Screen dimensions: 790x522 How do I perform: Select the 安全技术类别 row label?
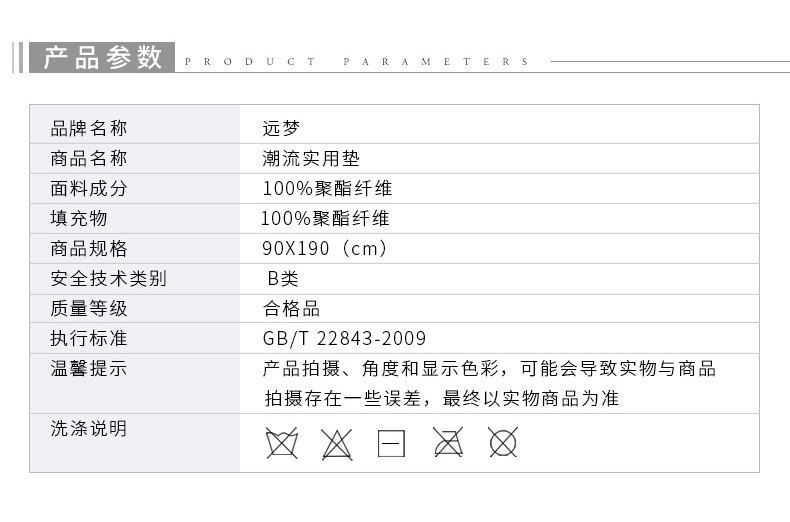pyautogui.click(x=108, y=278)
